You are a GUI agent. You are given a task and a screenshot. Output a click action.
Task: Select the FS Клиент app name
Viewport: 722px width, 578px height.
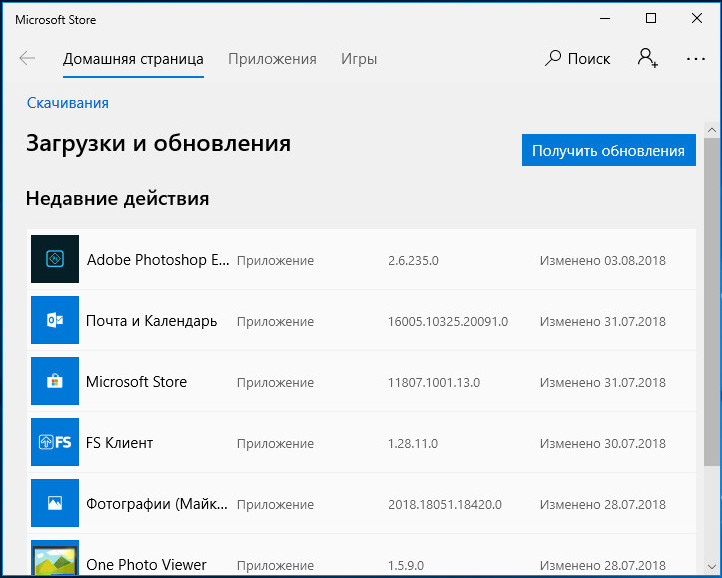(119, 443)
